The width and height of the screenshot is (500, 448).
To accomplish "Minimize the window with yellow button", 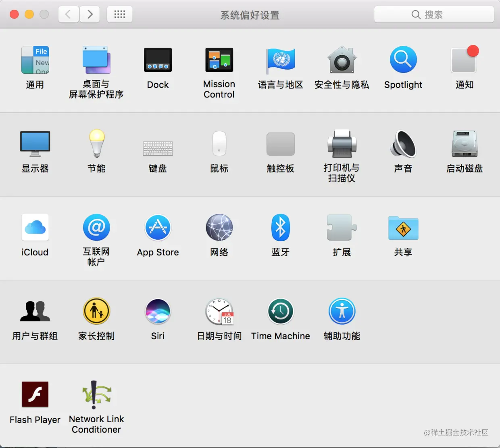I will tap(29, 15).
